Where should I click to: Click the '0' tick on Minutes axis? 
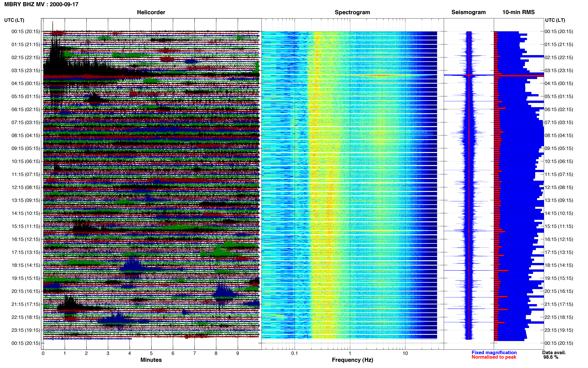click(43, 353)
